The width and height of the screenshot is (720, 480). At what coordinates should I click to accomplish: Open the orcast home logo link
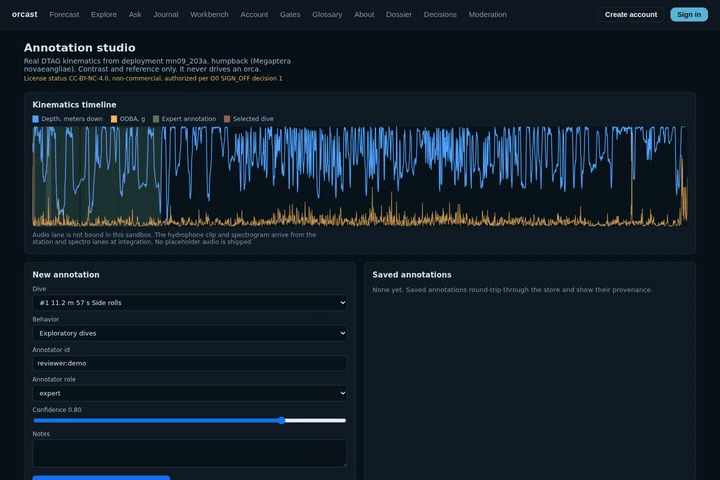[24, 14]
